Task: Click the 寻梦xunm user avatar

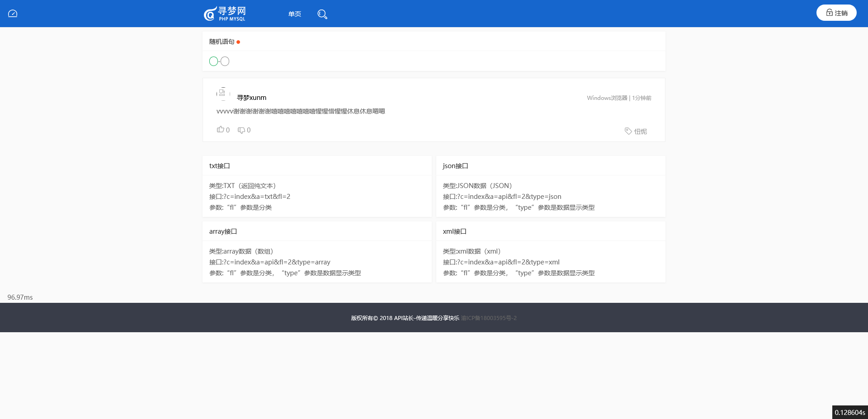Action: (222, 94)
